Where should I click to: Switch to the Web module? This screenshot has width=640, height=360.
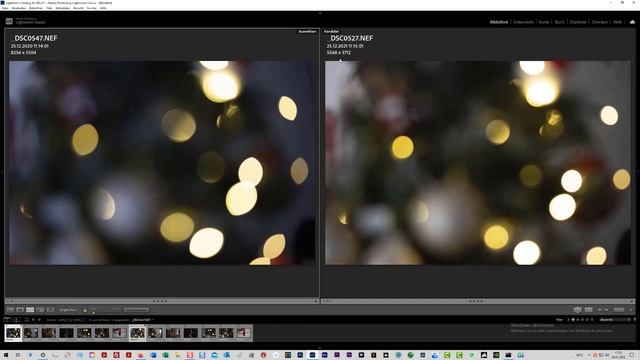617,22
